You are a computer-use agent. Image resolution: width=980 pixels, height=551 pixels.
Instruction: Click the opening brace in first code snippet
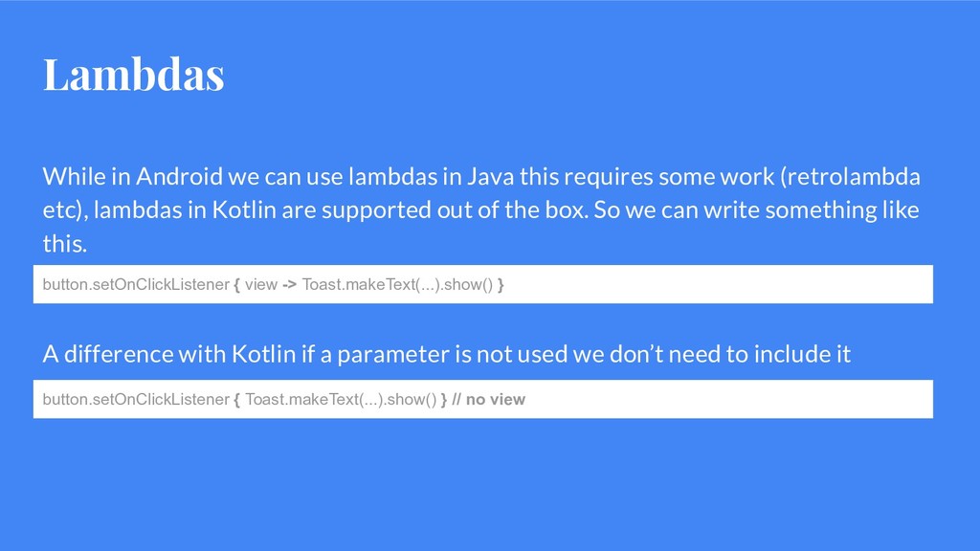click(237, 285)
